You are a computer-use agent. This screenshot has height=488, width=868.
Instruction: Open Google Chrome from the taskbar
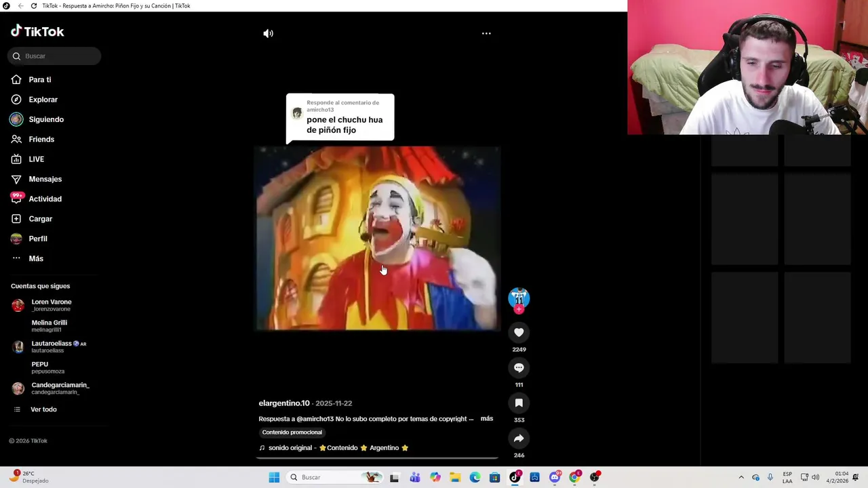(574, 477)
